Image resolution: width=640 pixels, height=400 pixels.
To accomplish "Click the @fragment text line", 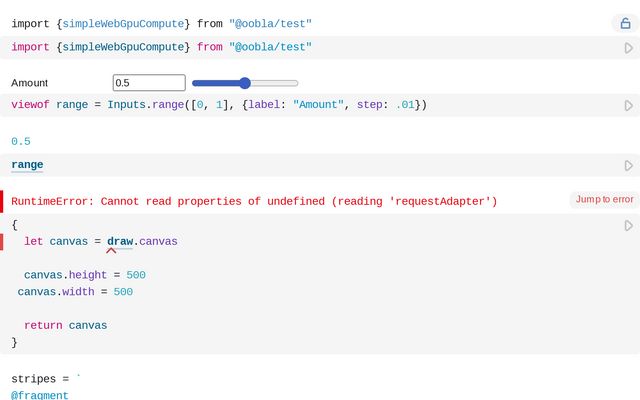I will (40, 395).
